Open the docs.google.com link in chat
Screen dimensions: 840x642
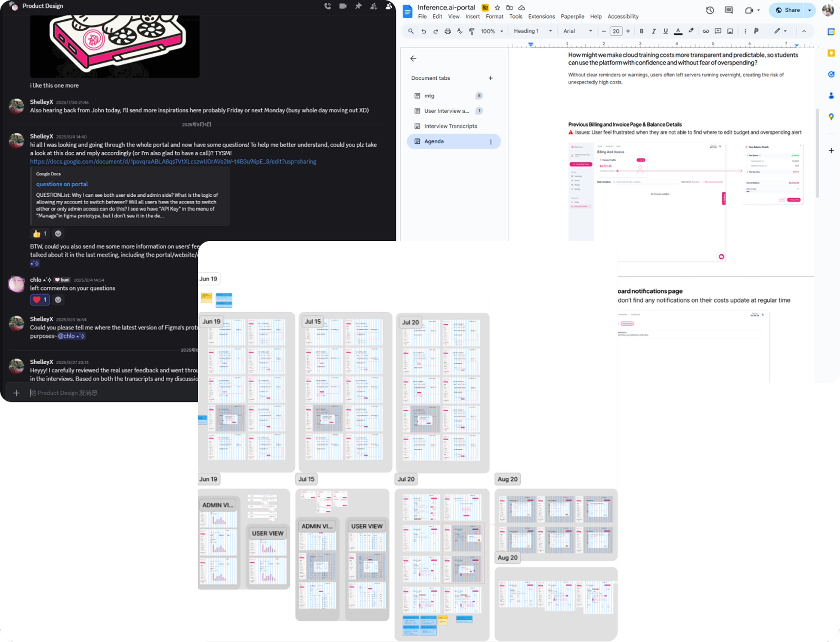173,162
